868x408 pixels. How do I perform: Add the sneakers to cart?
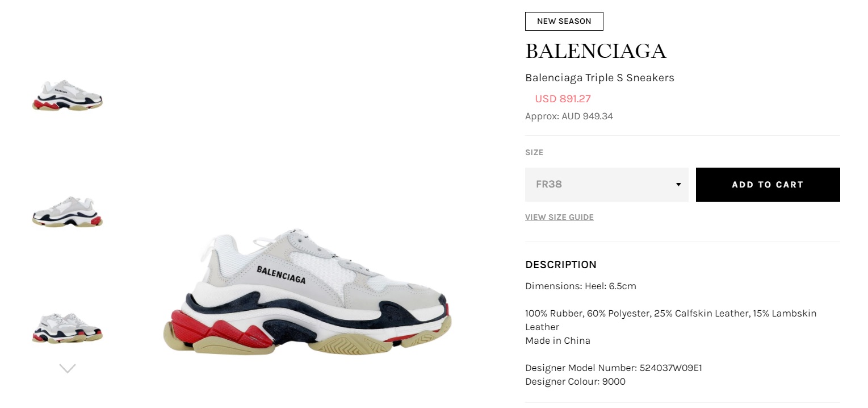[x=768, y=185]
